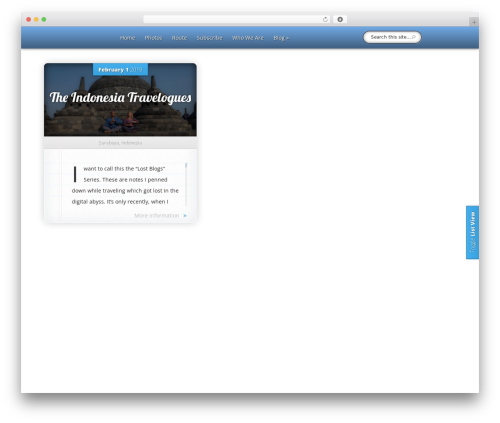Click the Borobudur post thumbnail image
Image resolution: width=500 pixels, height=423 pixels.
point(120,100)
